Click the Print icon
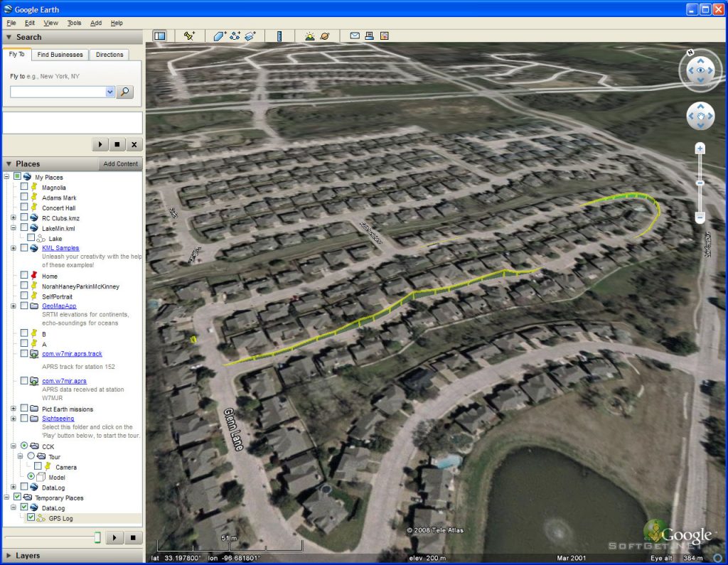This screenshot has height=565, width=728. point(369,36)
